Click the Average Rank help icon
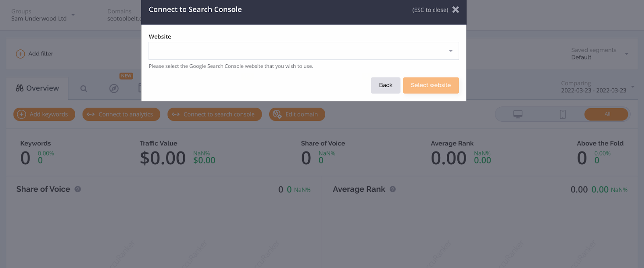 (393, 189)
